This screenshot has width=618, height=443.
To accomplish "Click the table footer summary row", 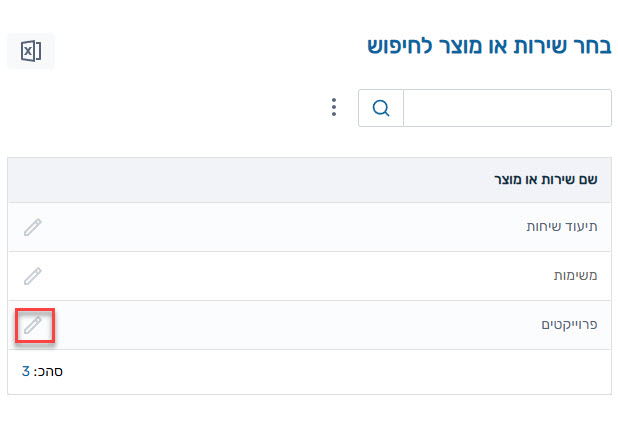I will 309,372.
